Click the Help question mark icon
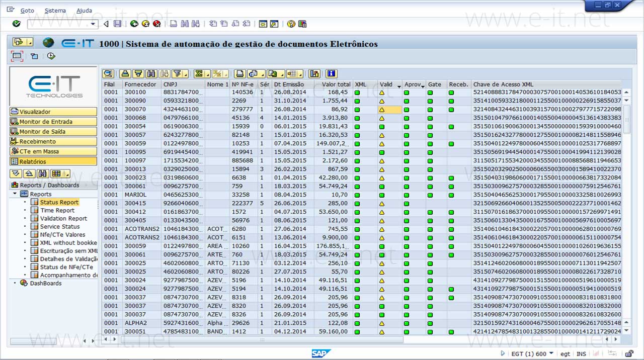Viewport: 644px width, 360px height. pos(291,24)
